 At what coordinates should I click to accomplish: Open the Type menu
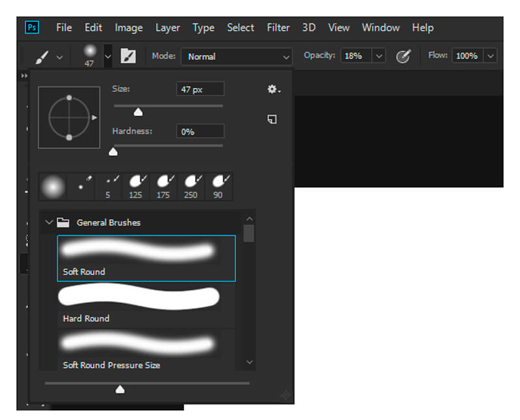[x=203, y=28]
